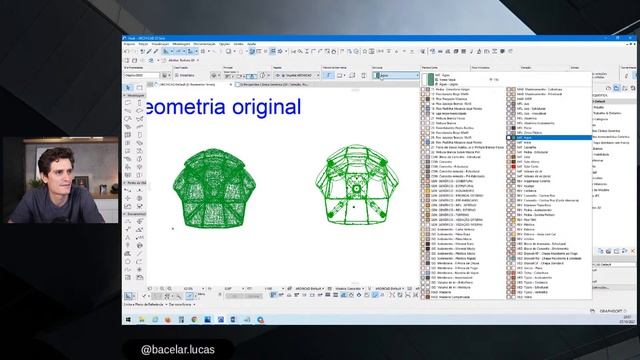Open the Windows Start menu
This screenshot has width=640, height=360.
tap(128, 320)
